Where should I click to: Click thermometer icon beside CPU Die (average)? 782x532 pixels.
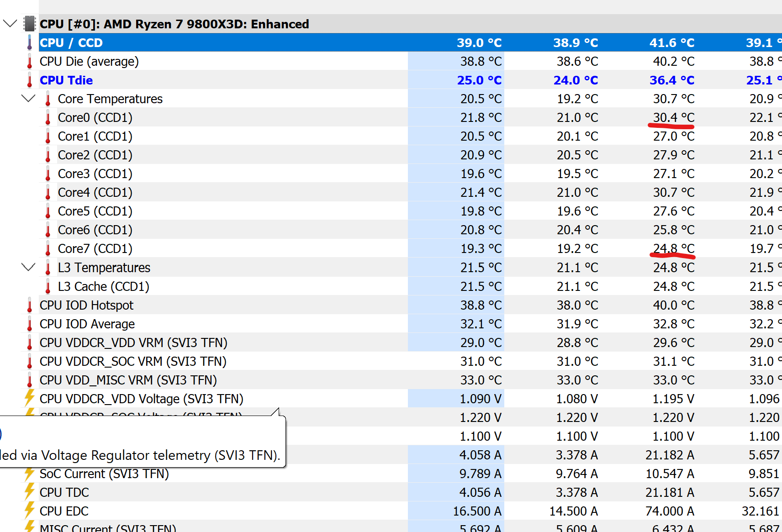pos(30,61)
